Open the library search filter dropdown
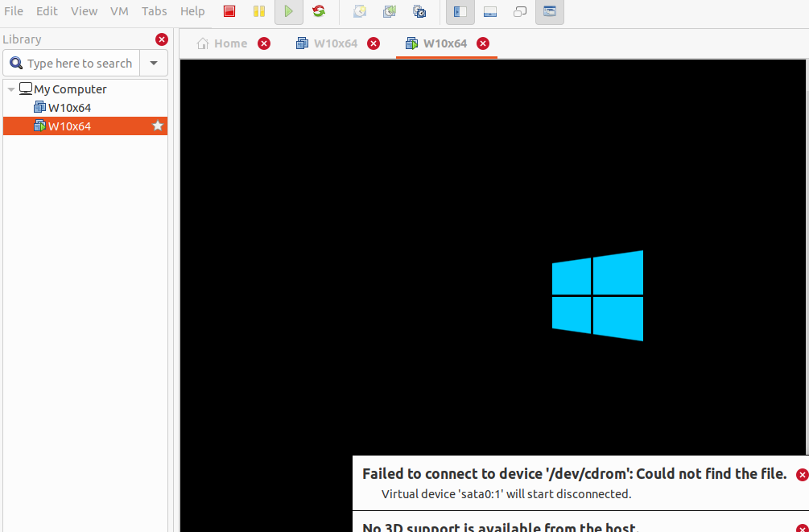 (x=154, y=64)
